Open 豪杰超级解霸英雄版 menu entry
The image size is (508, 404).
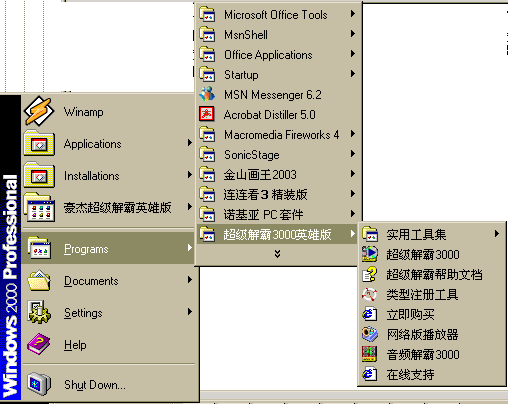click(108, 208)
